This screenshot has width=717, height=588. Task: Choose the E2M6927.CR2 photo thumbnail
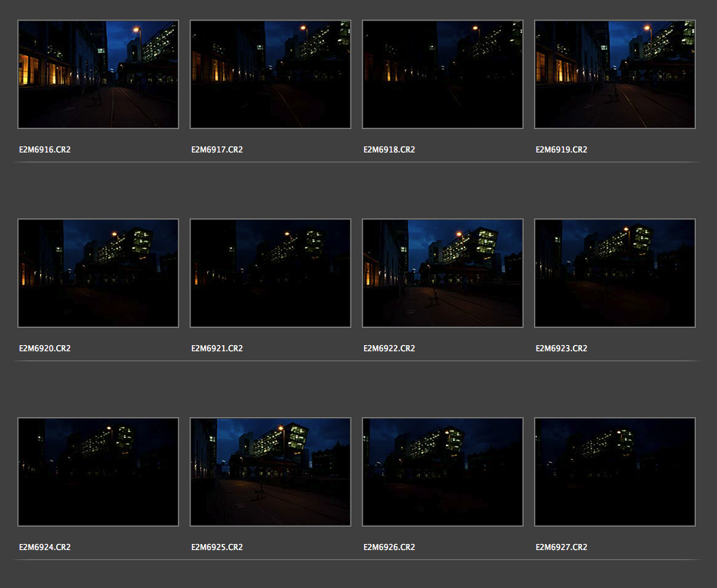click(x=615, y=472)
